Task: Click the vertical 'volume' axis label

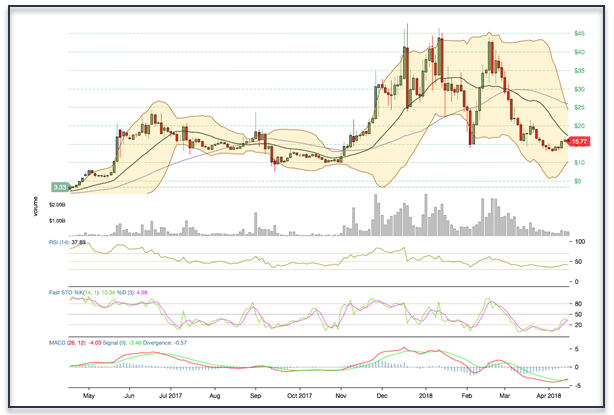Action: [36, 206]
